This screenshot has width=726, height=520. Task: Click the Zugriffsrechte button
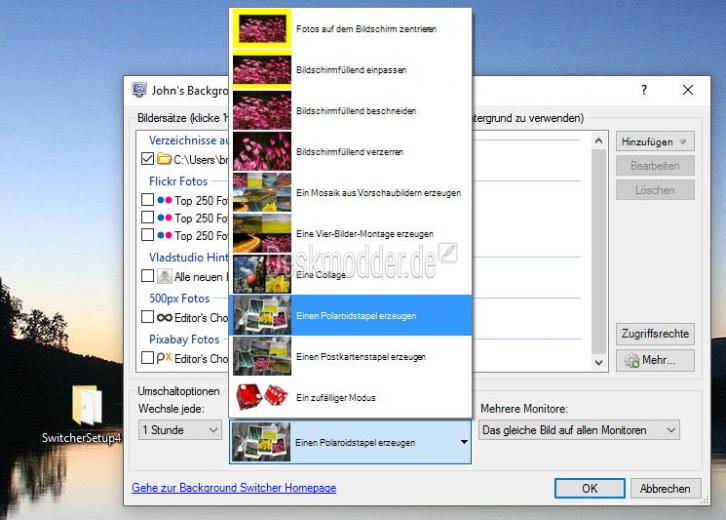tap(655, 334)
